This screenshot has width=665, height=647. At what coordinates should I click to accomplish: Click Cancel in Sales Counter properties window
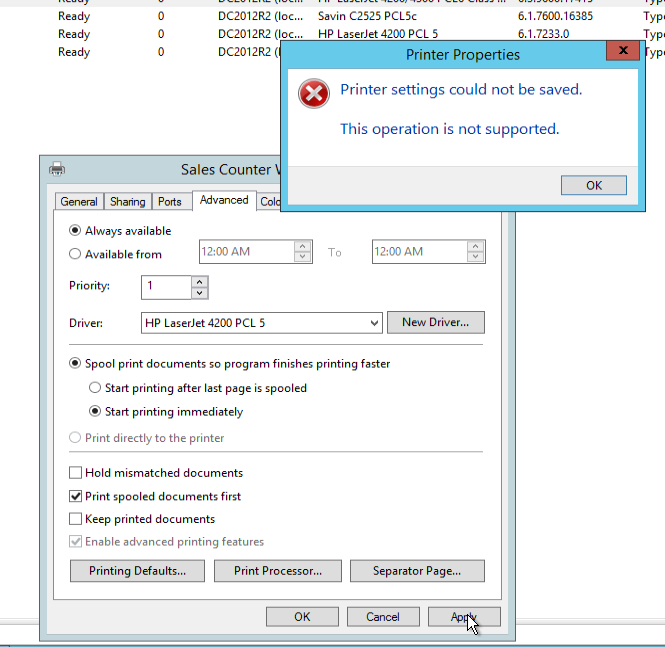pyautogui.click(x=383, y=616)
